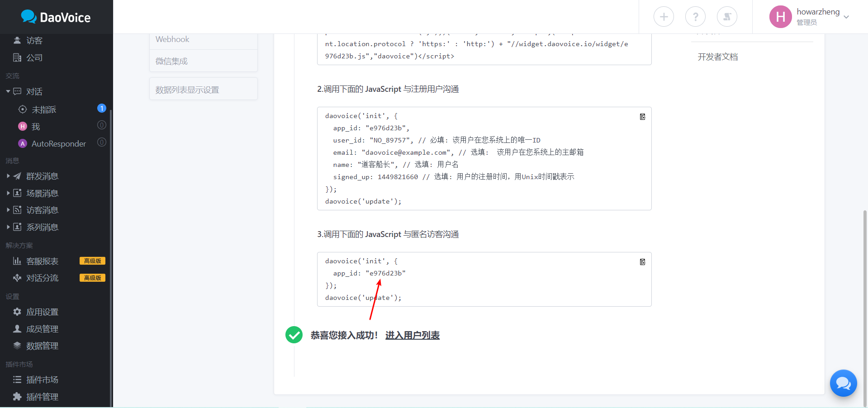Screen dimensions: 868x408
Task: Click the 系列消息 icon
Action: pyautogui.click(x=17, y=227)
